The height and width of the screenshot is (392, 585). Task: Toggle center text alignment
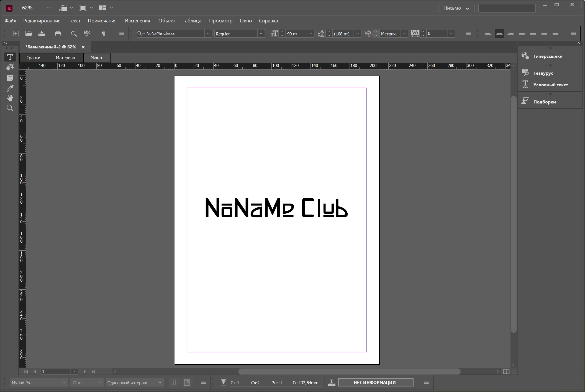click(x=499, y=33)
